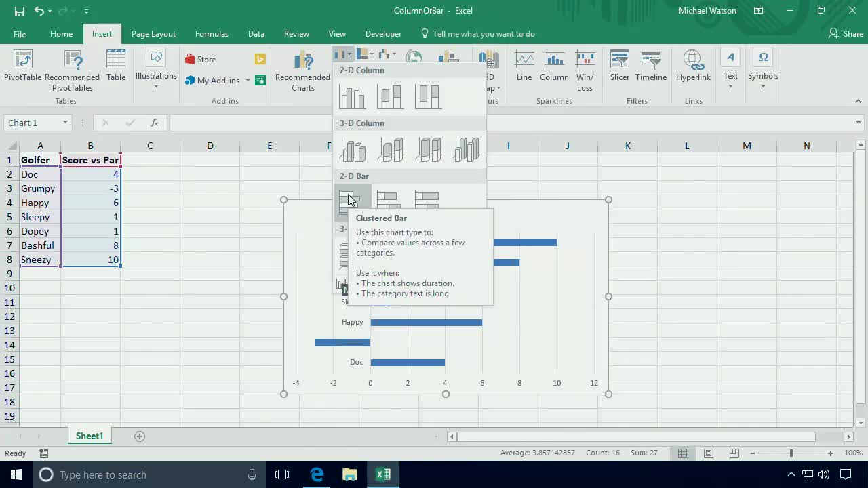868x488 pixels.
Task: Open the Chart 1 name box dropdown
Action: (64, 122)
